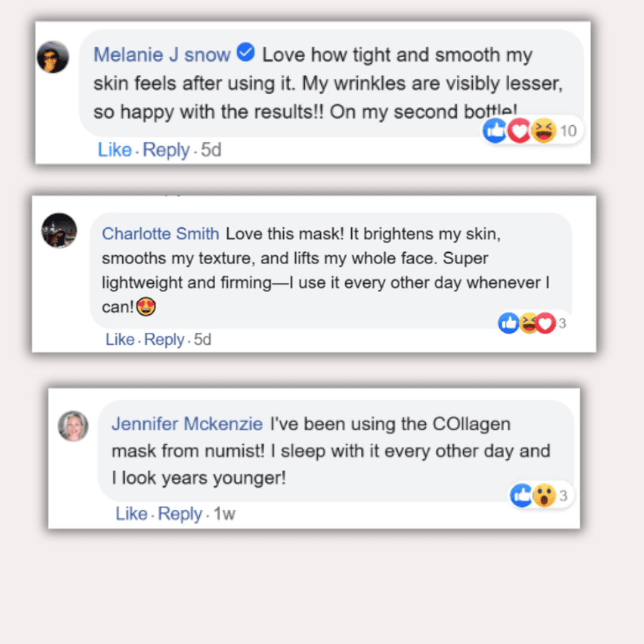Like Melanie J snow's comment
Viewport: 644px width, 644px height.
[x=114, y=150]
